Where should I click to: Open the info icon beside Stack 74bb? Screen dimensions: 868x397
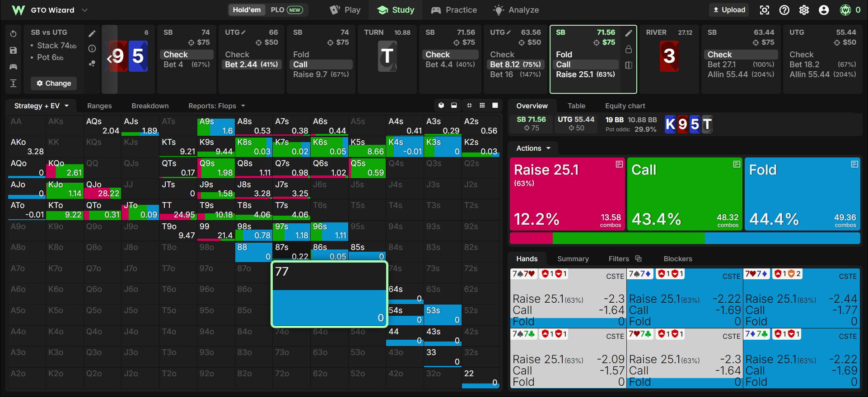pos(92,48)
